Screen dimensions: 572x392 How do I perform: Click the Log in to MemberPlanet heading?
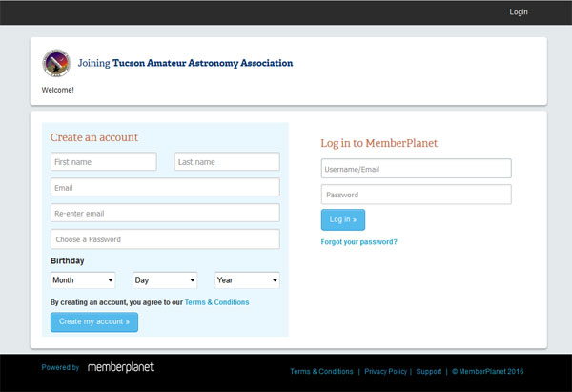point(379,143)
